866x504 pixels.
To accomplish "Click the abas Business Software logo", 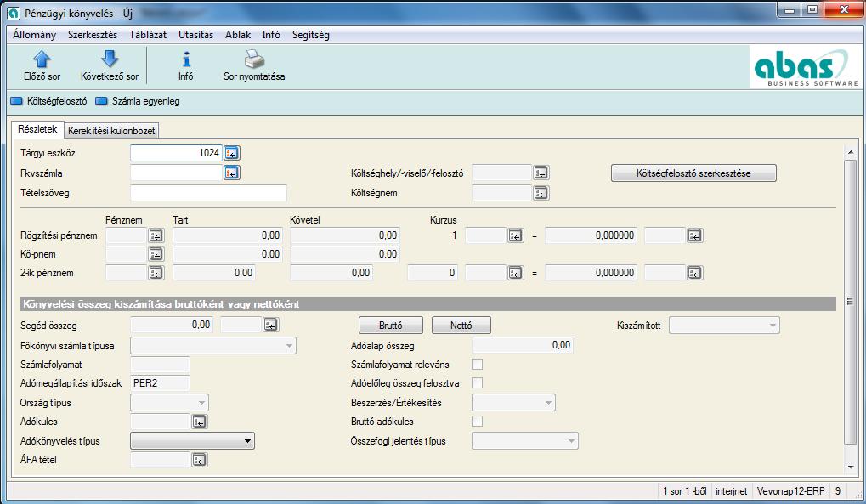I will 806,67.
